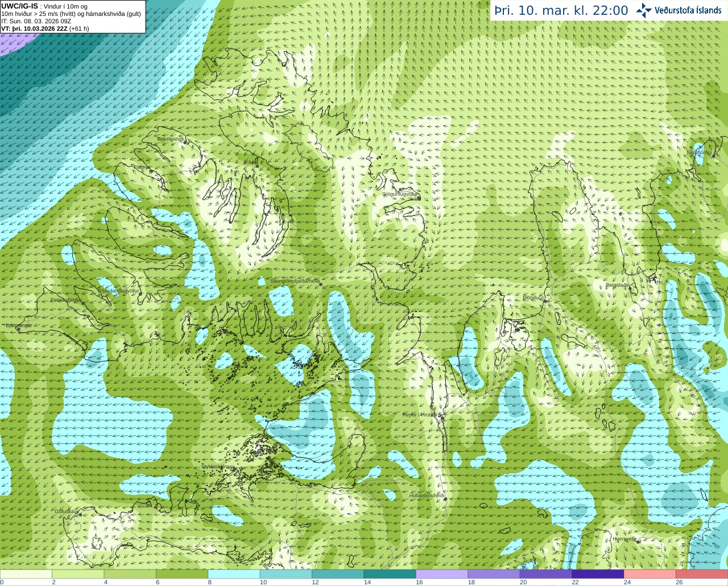728x586 pixels.
Task: Click the pink 24–26 m/s legend swatch
Action: pyautogui.click(x=650, y=574)
